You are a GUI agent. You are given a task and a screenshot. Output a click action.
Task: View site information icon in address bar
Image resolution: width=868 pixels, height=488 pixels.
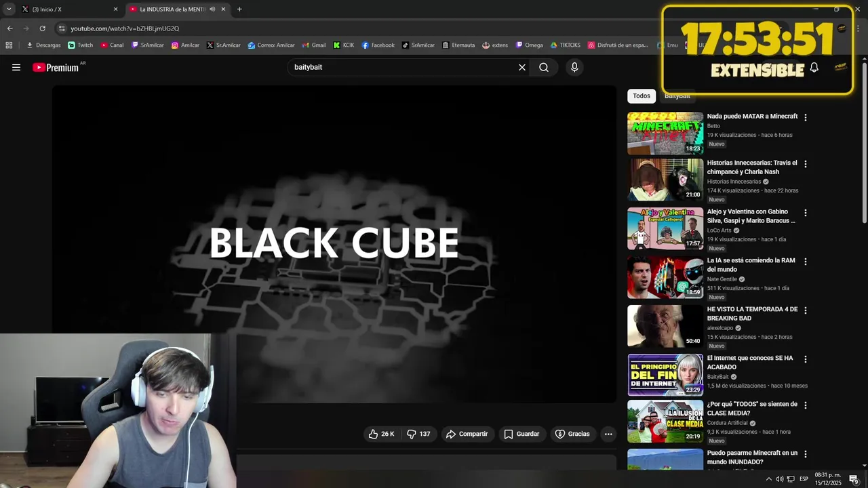62,28
